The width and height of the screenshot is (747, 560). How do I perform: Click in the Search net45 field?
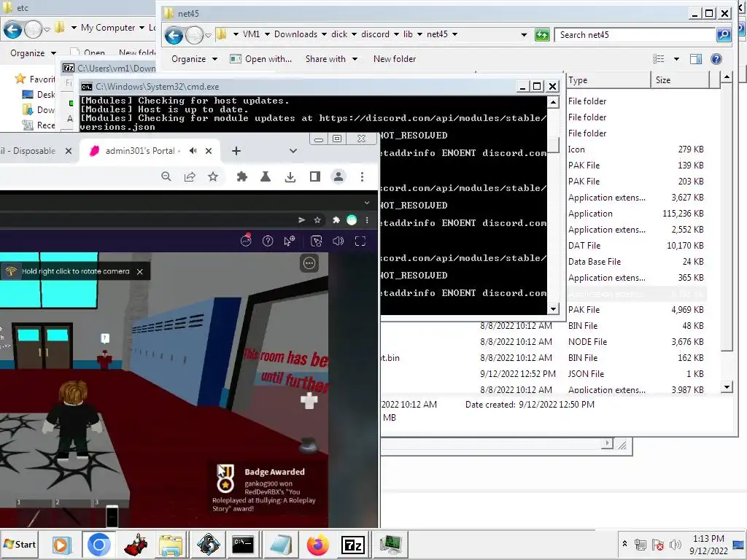[x=636, y=35]
